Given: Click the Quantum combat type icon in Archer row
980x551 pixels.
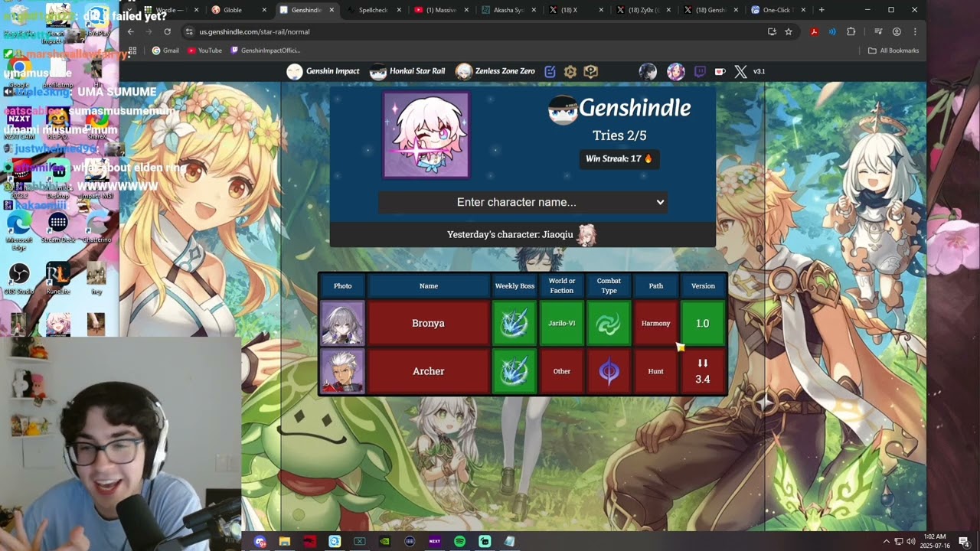Looking at the screenshot, I should pos(609,371).
